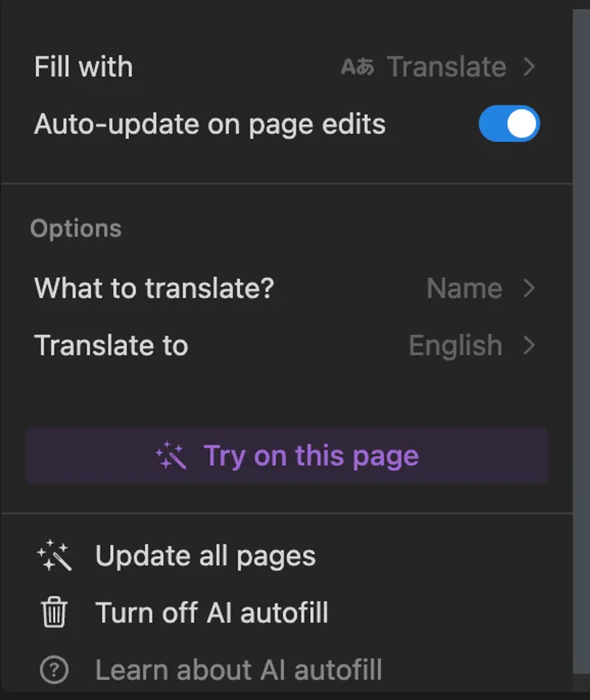
Task: Select Turn off AI autofill
Action: point(212,613)
